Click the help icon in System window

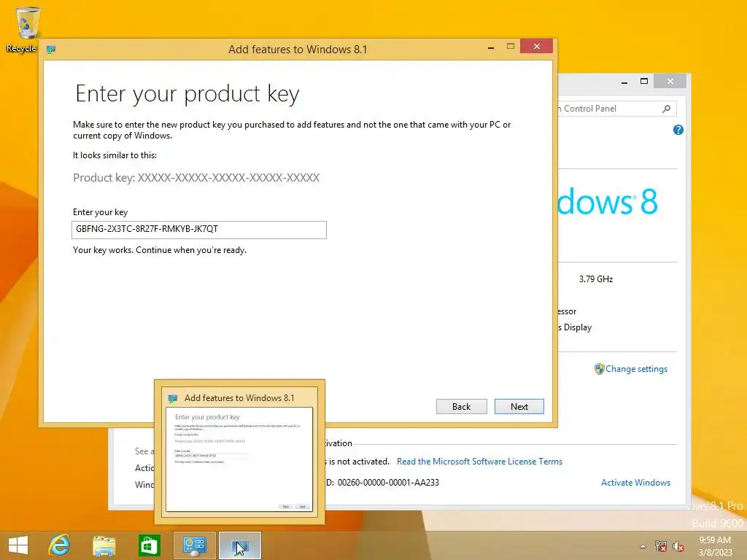[x=678, y=130]
